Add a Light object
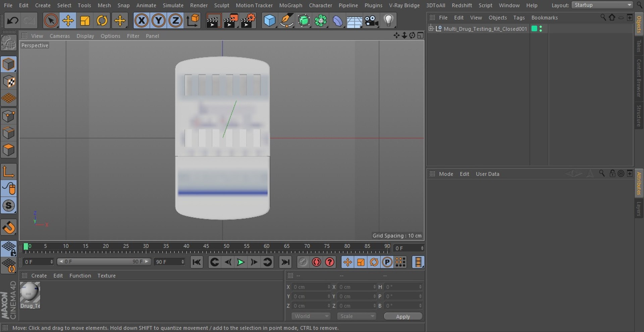 point(388,21)
